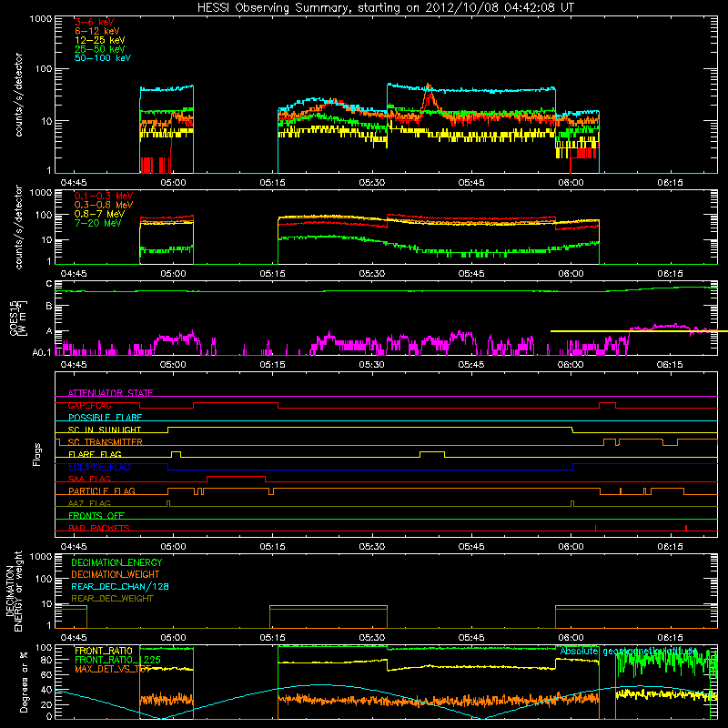Click the HESSI Observing Summary title
Screen dimensions: 728x728
tap(385, 8)
